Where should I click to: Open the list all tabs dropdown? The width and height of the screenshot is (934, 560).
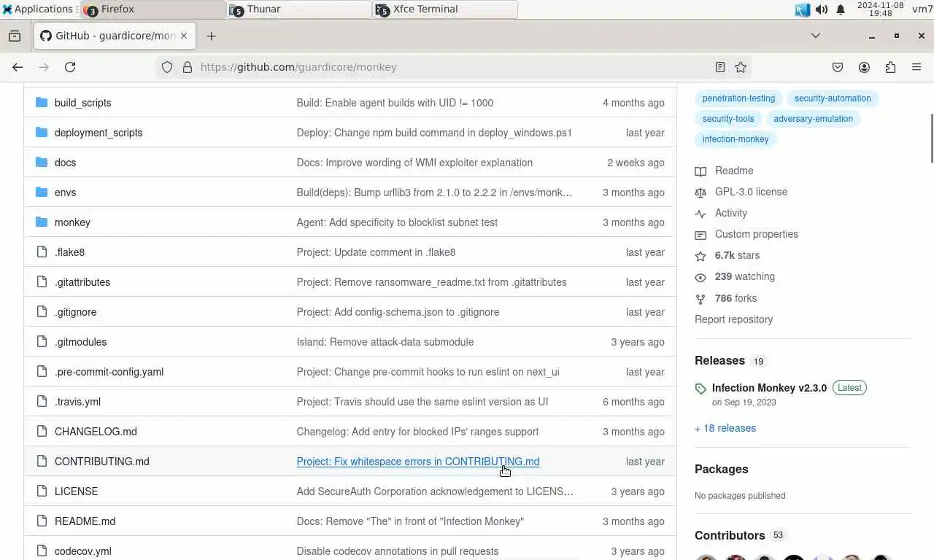pos(816,36)
